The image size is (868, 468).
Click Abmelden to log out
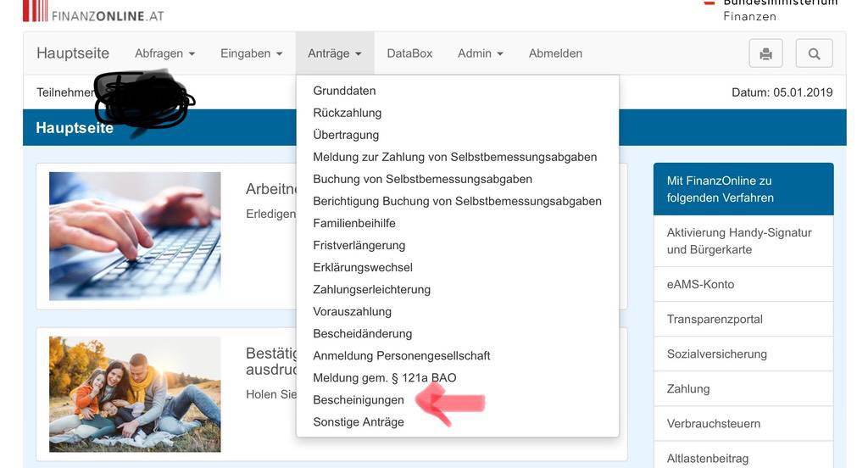[x=555, y=53]
